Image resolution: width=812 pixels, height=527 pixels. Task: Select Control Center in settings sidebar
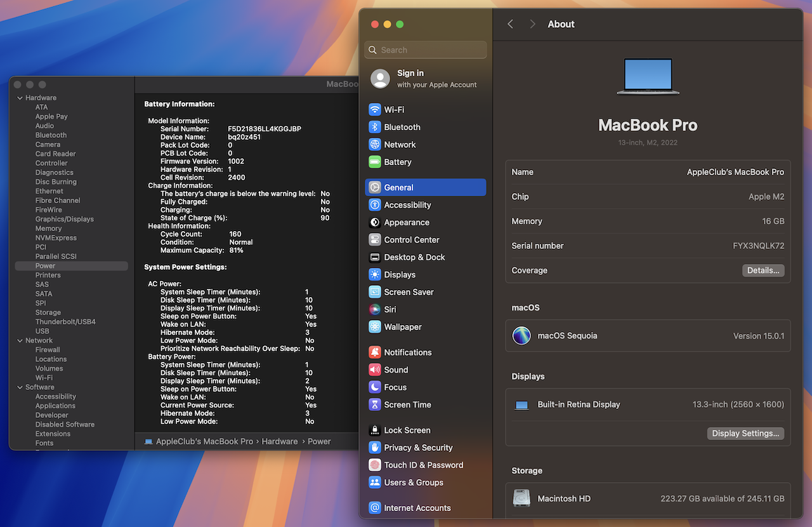[411, 240]
